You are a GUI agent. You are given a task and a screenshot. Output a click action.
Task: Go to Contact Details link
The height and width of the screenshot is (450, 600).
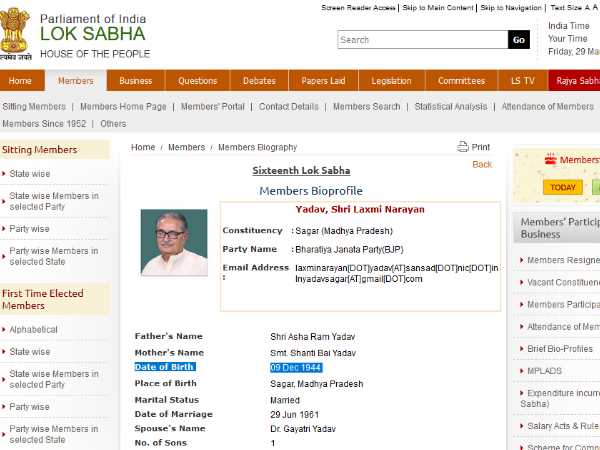tap(289, 107)
